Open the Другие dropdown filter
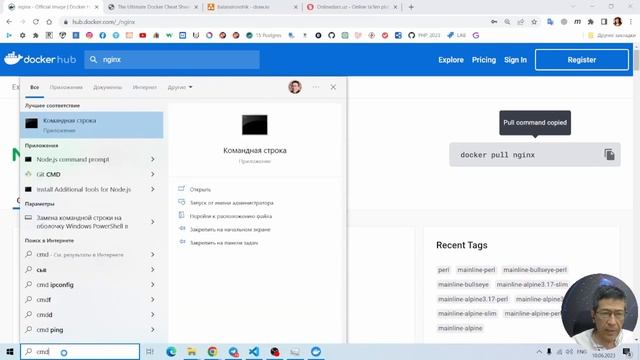Screen dimensions: 640x360 (x=180, y=87)
